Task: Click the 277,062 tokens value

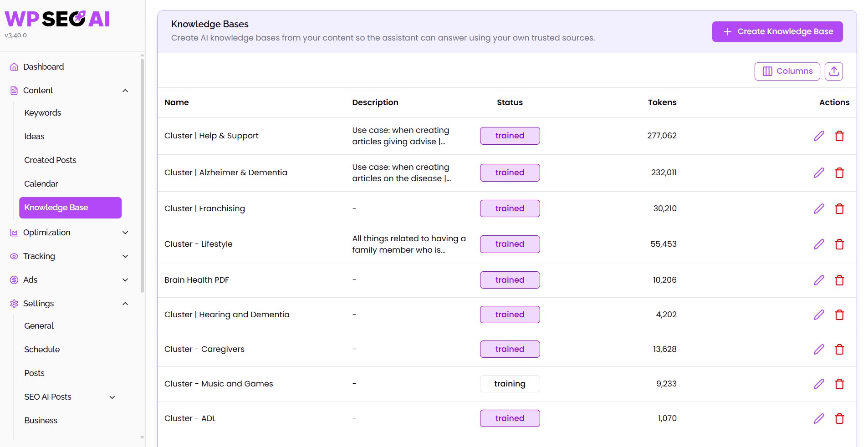Action: click(662, 136)
